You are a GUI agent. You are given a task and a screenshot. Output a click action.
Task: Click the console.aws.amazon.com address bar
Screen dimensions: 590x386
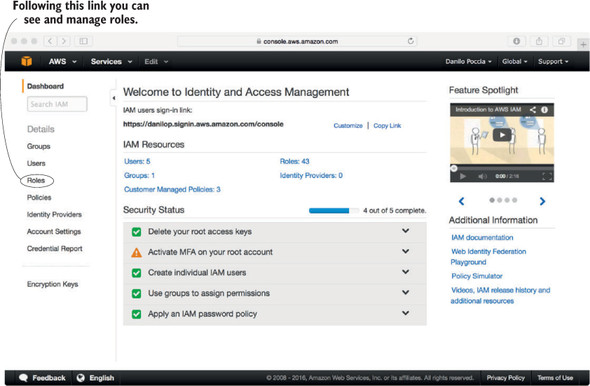(297, 41)
